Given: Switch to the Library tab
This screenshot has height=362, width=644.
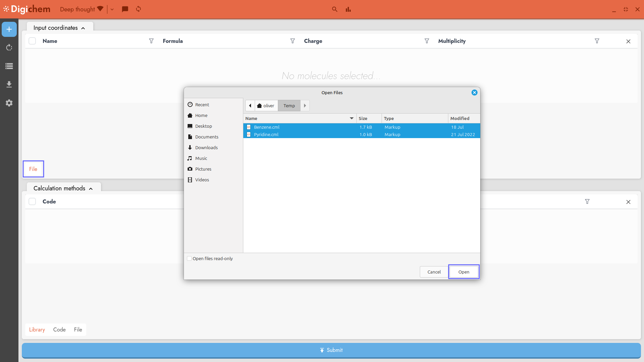Looking at the screenshot, I should coord(37,329).
